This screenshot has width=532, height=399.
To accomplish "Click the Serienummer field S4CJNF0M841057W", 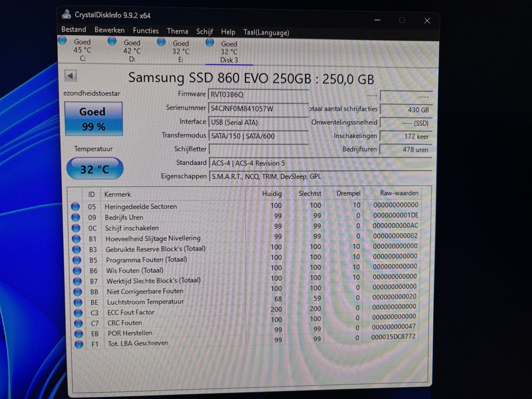I will (258, 108).
